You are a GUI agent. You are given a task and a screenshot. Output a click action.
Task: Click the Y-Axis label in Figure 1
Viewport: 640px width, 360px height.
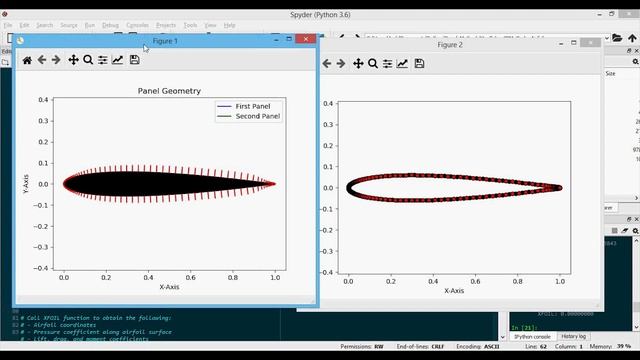(26, 184)
